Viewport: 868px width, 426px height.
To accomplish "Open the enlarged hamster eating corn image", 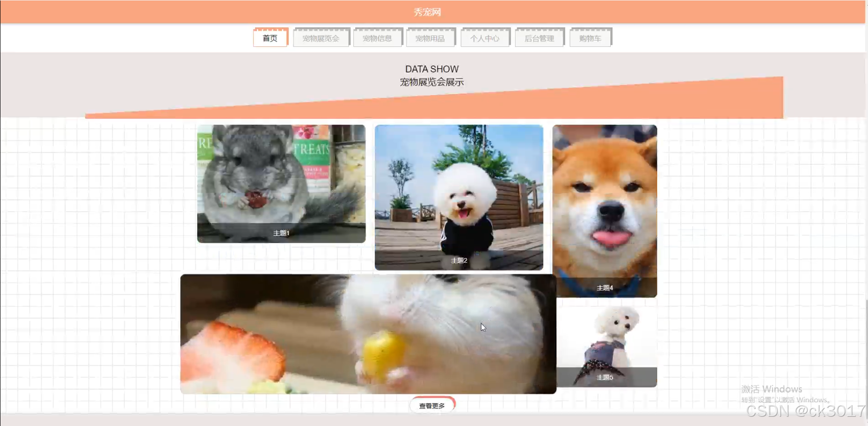I will pos(368,334).
